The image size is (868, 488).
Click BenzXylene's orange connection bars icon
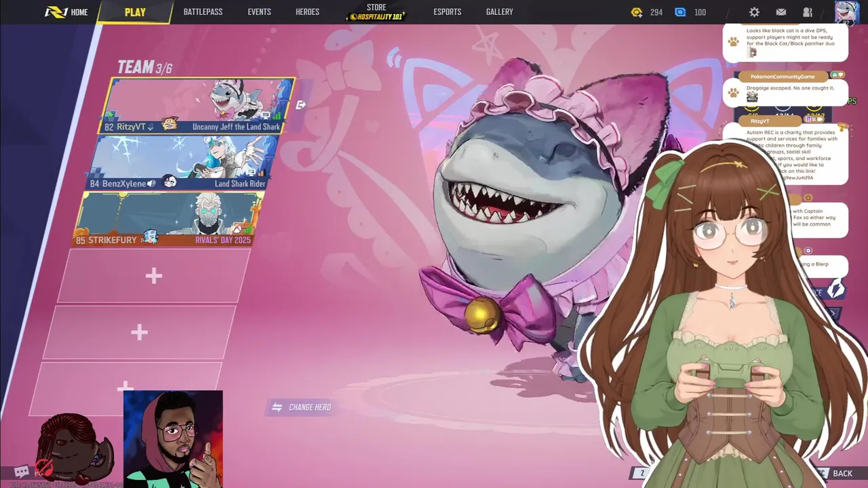(x=260, y=174)
